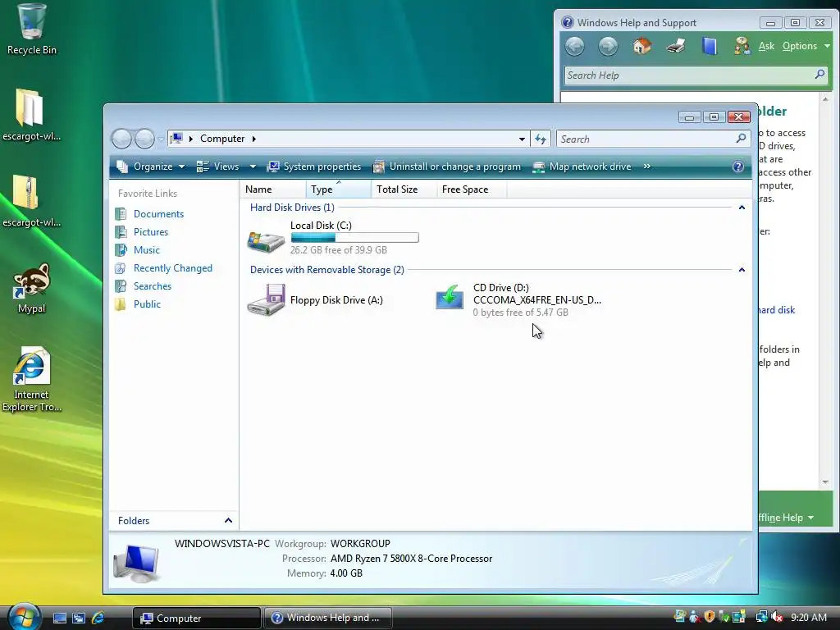The image size is (840, 630).
Task: Click the clock showing 9:20 AM
Action: pyautogui.click(x=809, y=617)
